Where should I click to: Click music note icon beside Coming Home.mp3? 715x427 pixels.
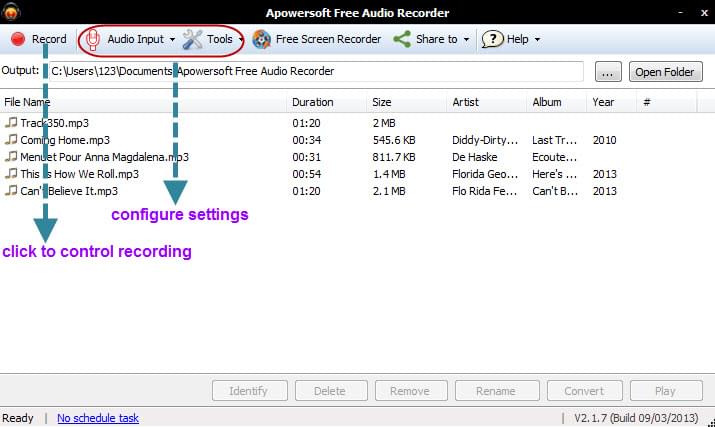11,140
